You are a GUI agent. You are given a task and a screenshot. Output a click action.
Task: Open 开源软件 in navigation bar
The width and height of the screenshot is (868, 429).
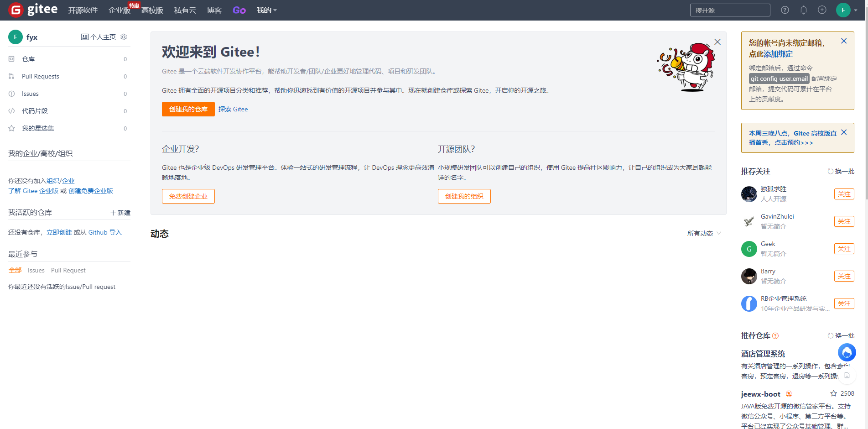pos(83,10)
